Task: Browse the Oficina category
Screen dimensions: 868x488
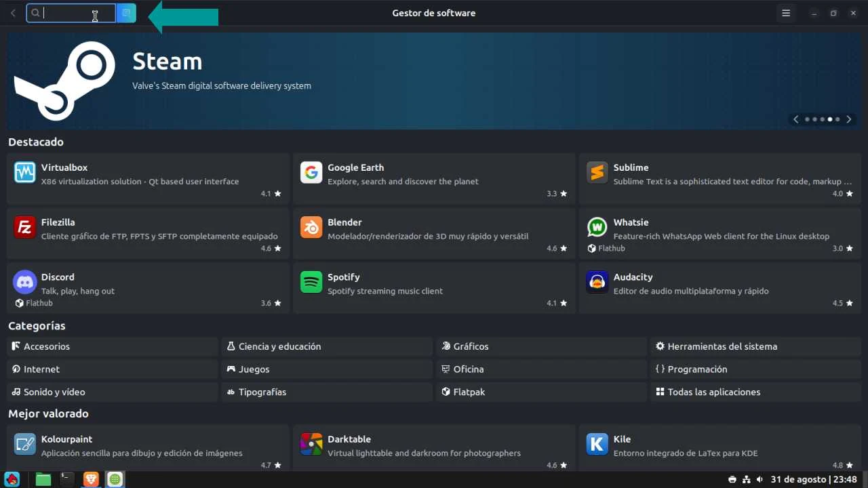Action: coord(541,369)
